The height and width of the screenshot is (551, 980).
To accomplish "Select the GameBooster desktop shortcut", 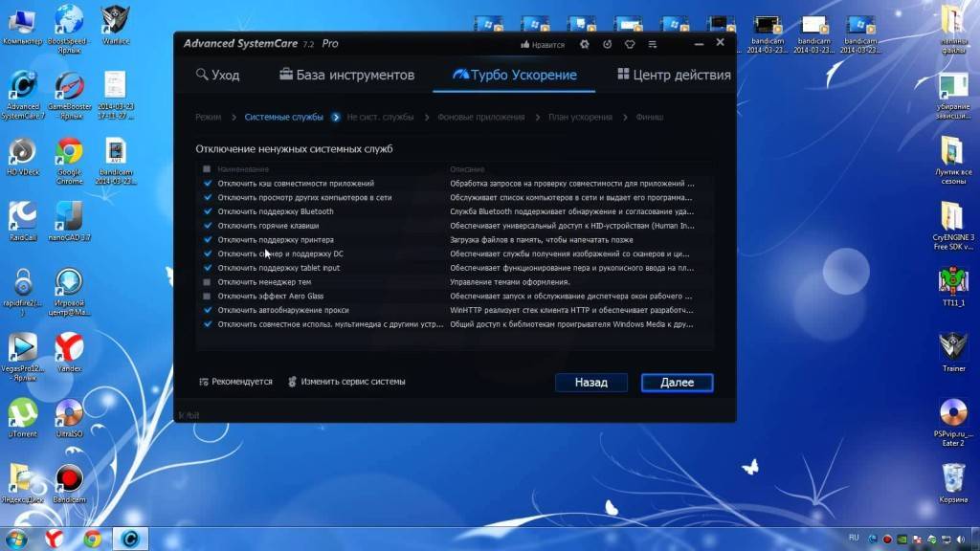I will tap(69, 95).
